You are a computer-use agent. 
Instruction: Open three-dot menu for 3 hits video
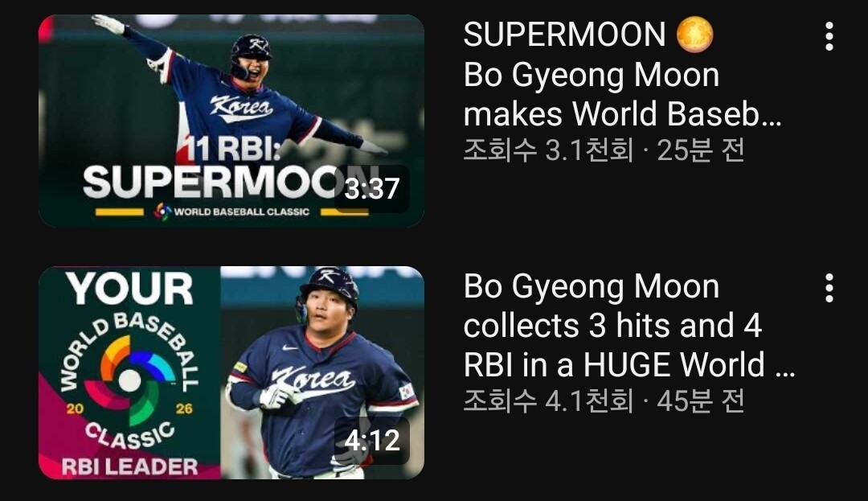click(x=829, y=288)
